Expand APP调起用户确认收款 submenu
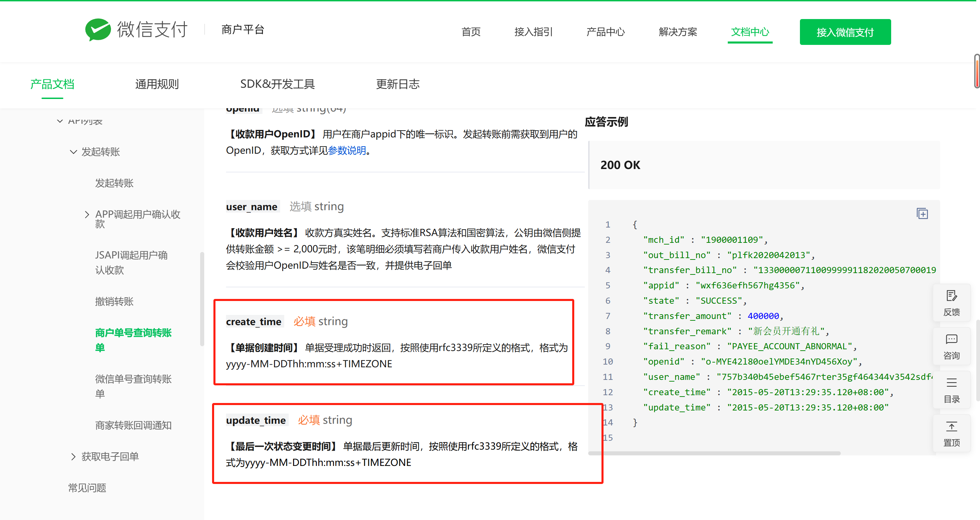The height and width of the screenshot is (520, 980). point(87,214)
